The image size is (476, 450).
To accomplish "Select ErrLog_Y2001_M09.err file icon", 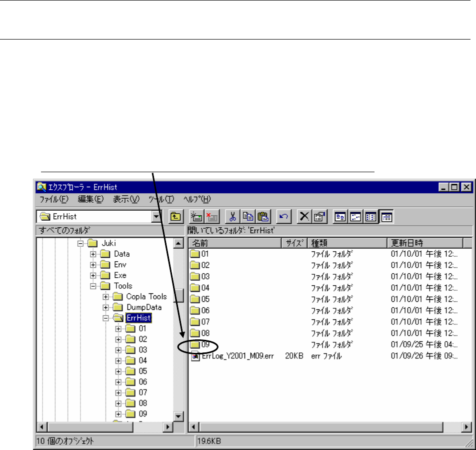I will pos(195,356).
